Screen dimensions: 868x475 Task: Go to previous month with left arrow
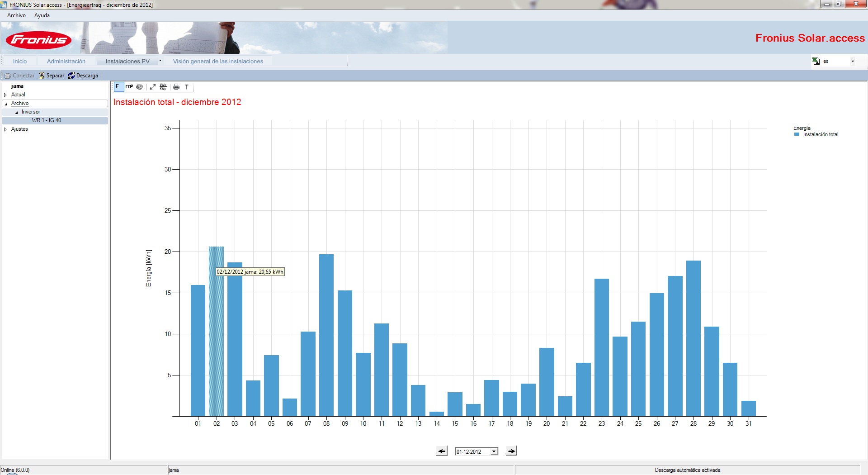pos(442,451)
